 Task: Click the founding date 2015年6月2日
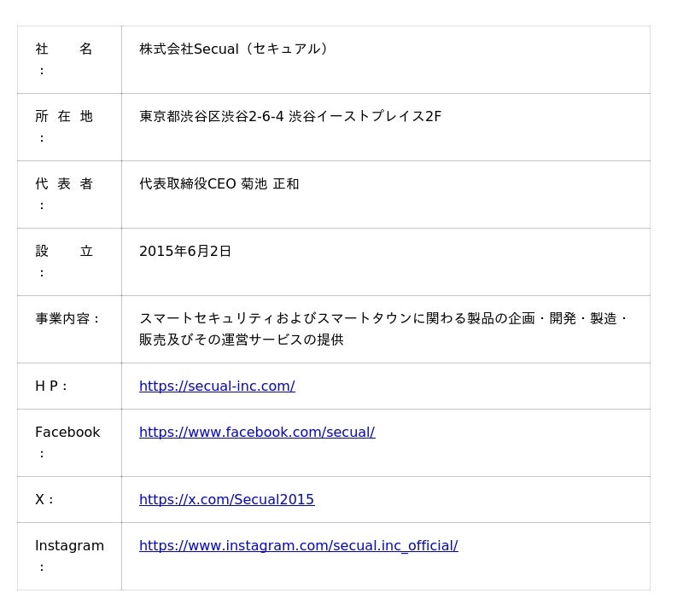click(185, 252)
